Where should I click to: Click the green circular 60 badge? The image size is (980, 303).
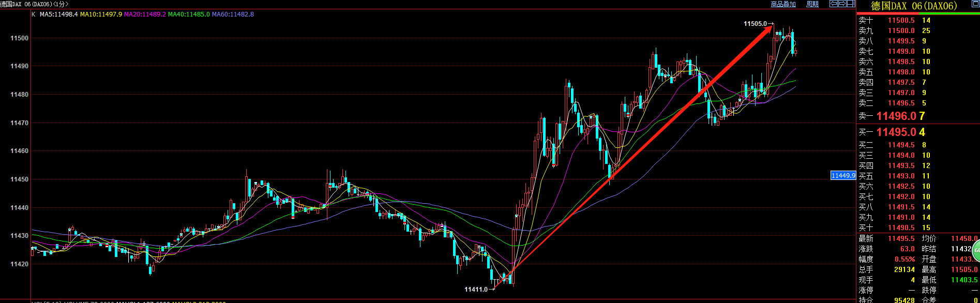click(976, 251)
